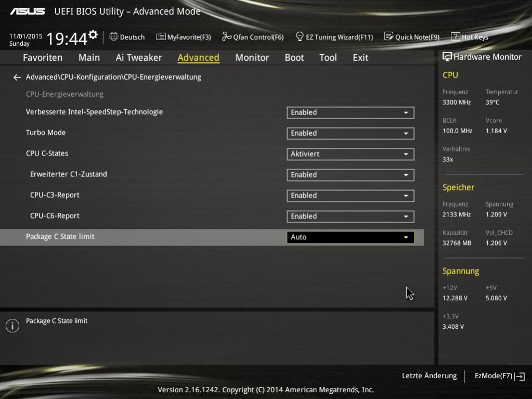Click the CPU-C6-Report label

click(x=55, y=216)
